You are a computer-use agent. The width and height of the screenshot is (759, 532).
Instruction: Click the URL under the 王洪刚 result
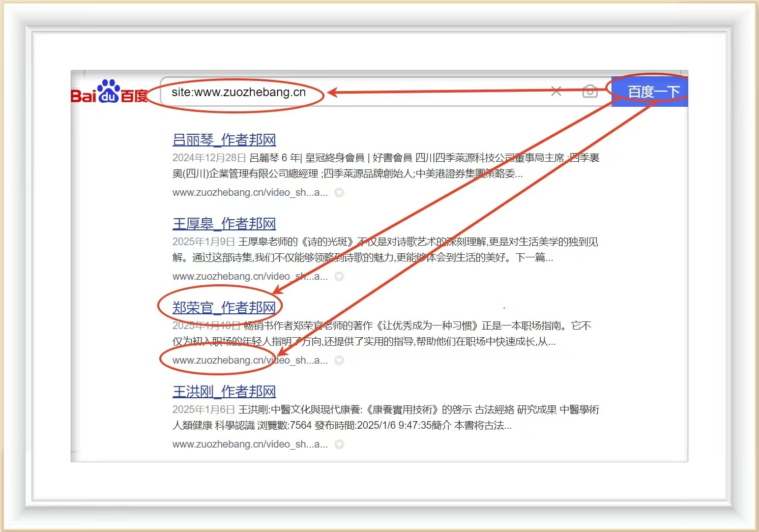(x=250, y=445)
